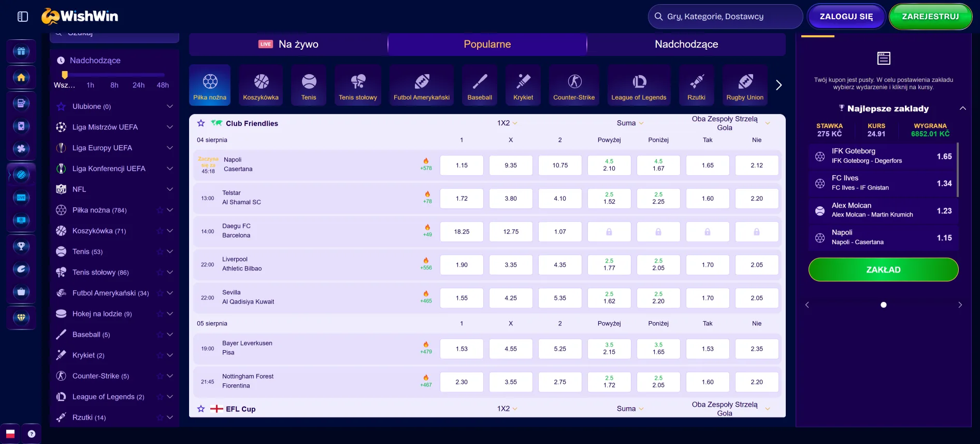Viewport: 980px width, 444px height.
Task: Pick odds 1.90 for Liverpool win
Action: [462, 265]
